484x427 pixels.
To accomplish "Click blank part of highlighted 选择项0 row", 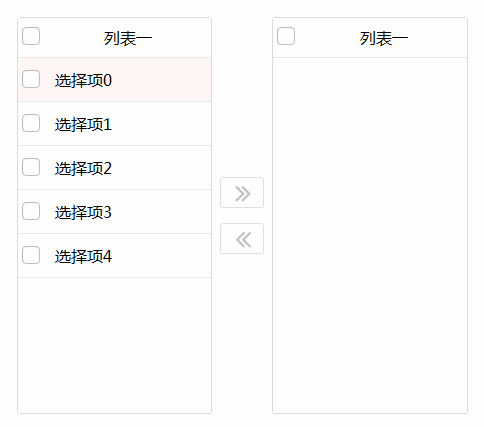I will point(162,80).
